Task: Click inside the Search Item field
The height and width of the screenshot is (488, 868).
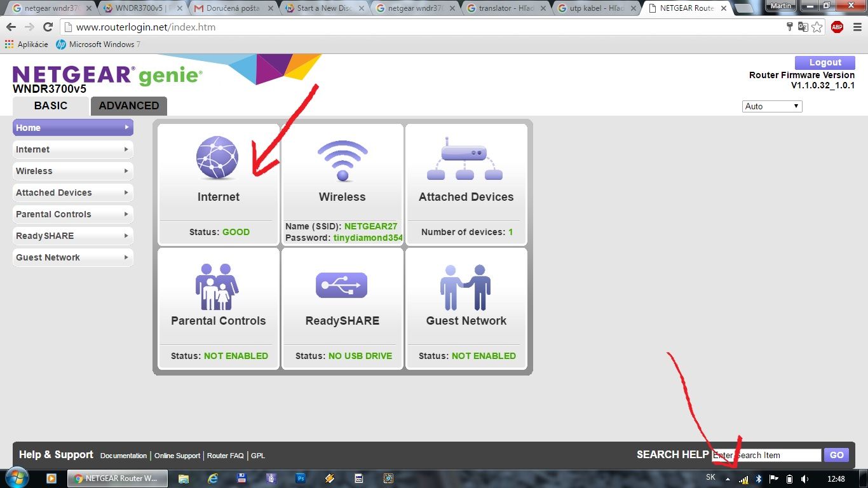Action: (766, 454)
